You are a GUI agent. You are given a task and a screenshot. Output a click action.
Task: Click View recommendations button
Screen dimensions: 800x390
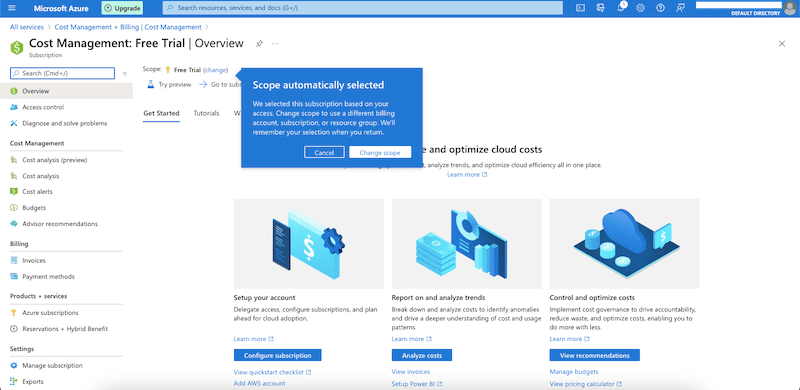594,355
